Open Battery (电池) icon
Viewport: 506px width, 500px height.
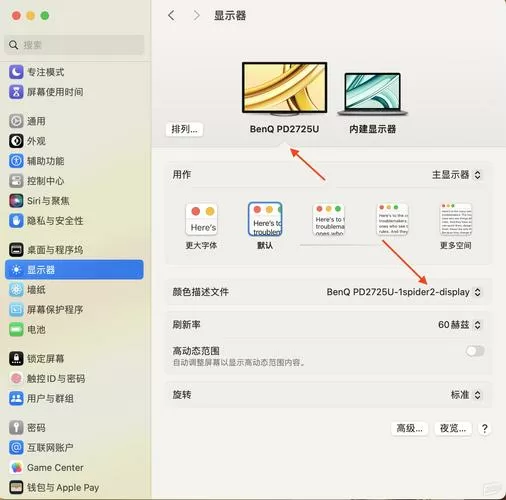16,330
